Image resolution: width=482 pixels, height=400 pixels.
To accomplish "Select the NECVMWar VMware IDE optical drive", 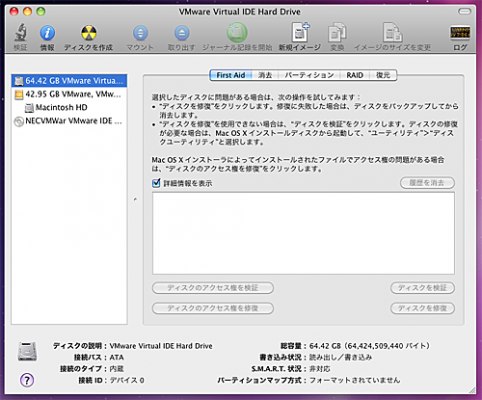I will point(69,121).
